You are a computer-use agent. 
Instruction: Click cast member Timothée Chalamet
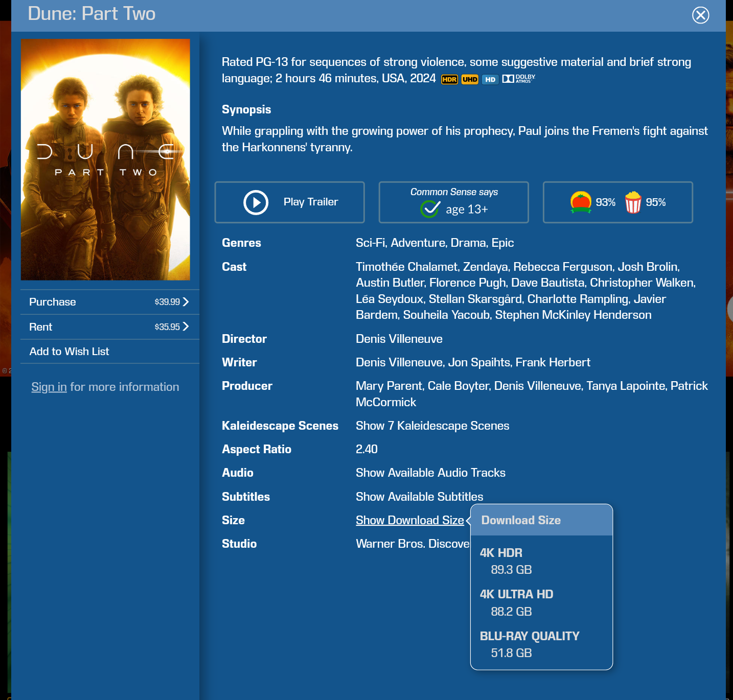pos(407,267)
